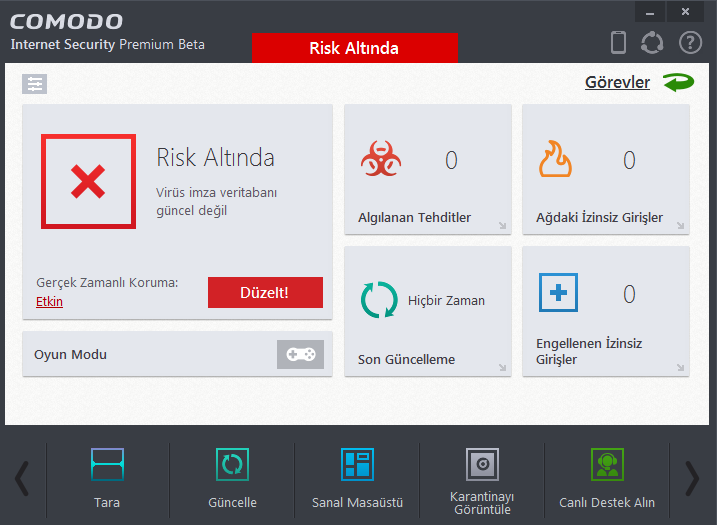Click the Algılanan Tehditler count 0
The width and height of the screenshot is (717, 525).
tap(451, 160)
